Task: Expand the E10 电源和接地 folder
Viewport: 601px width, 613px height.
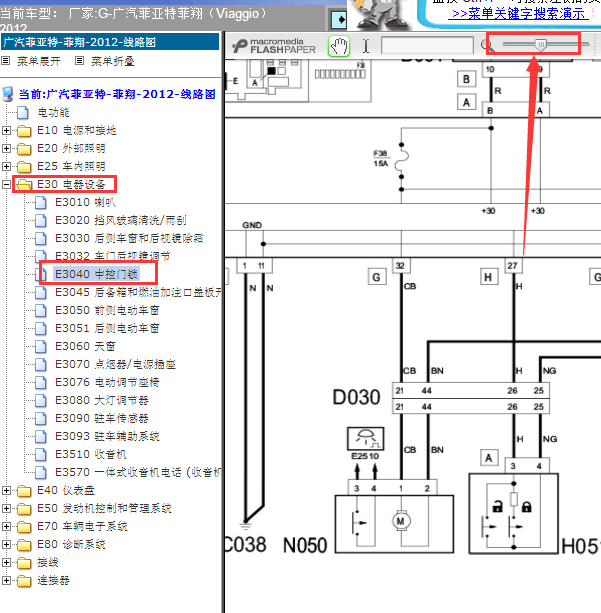Action: (x=6, y=130)
